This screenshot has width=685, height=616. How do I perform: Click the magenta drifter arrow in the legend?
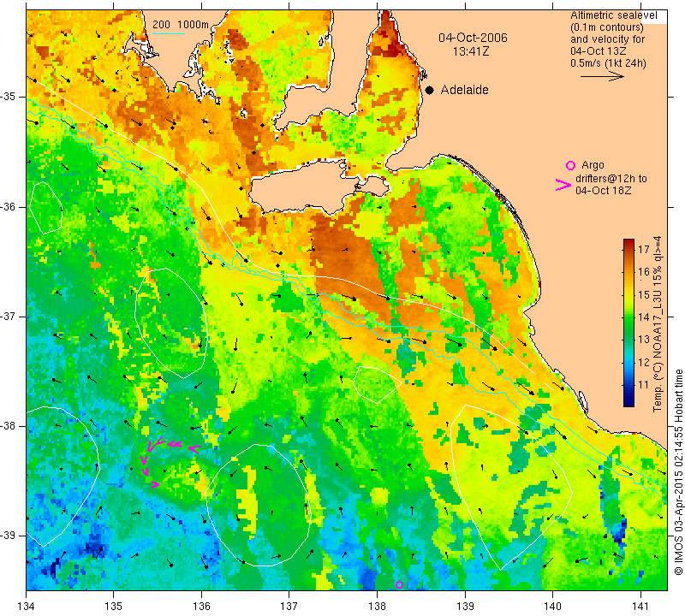point(563,185)
